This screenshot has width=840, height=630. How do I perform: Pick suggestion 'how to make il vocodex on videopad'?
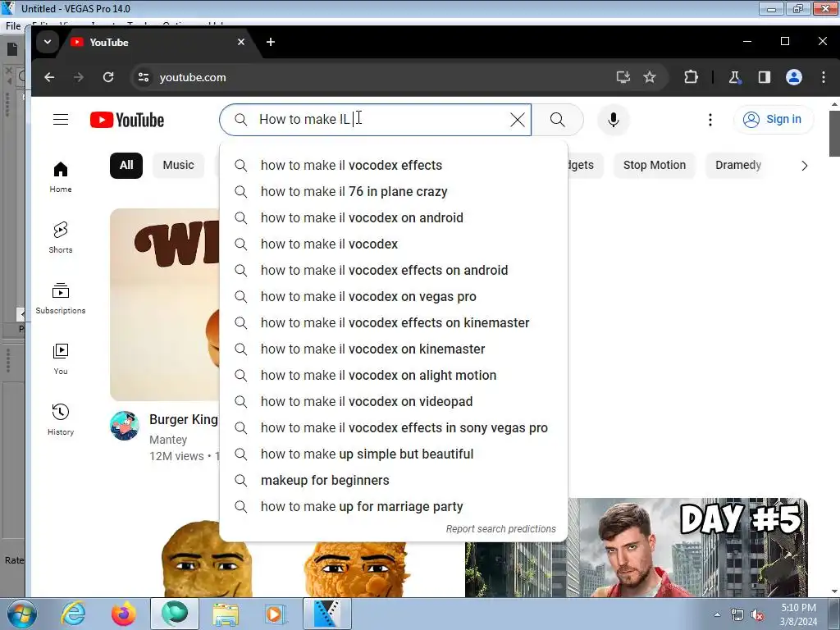click(393, 401)
